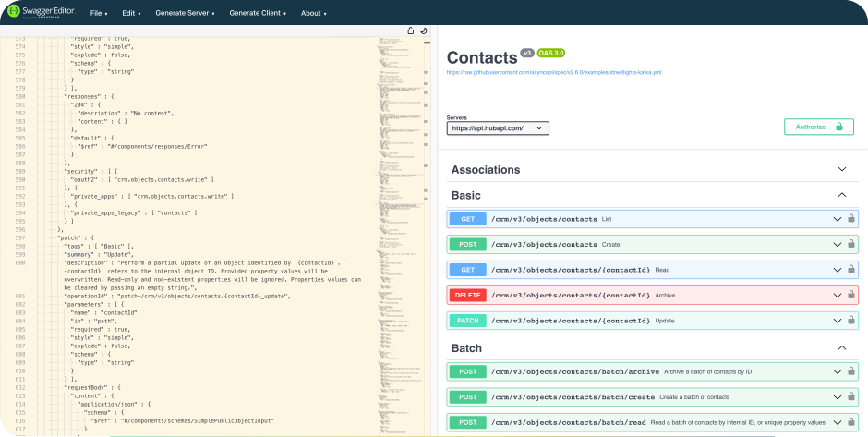Click "#/components/responses/Error" reference
868x437 pixels.
pyautogui.click(x=157, y=146)
